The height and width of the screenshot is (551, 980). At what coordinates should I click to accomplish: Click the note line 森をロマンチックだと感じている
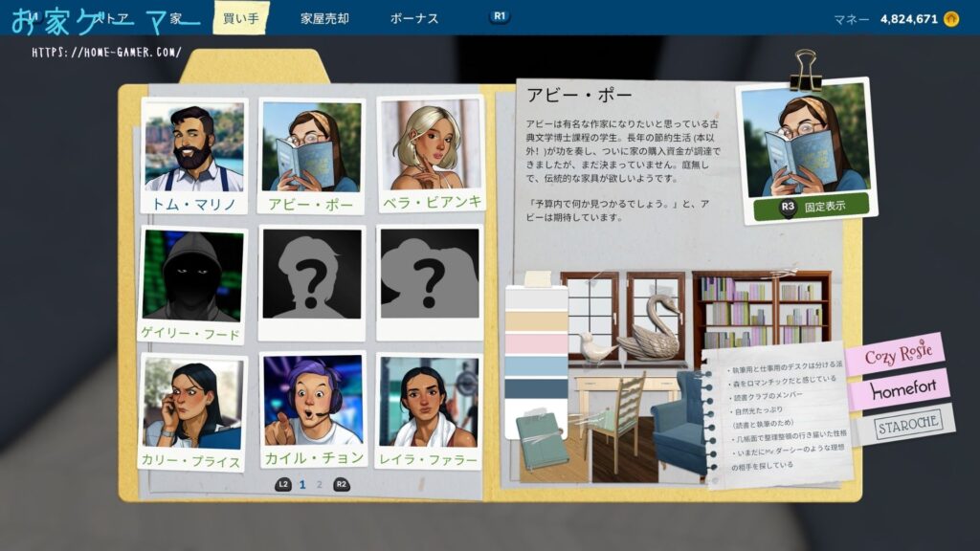click(781, 381)
